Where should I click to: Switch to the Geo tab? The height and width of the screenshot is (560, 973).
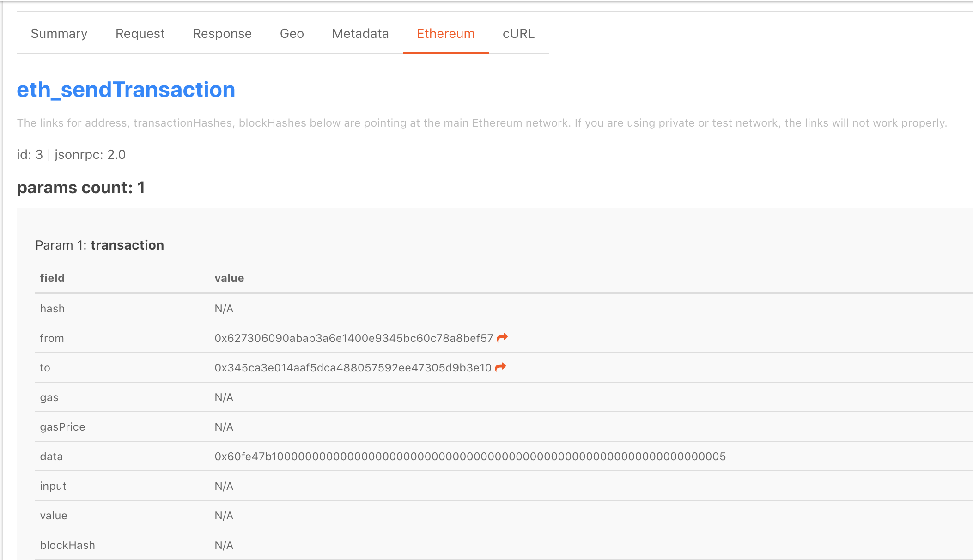pyautogui.click(x=292, y=34)
